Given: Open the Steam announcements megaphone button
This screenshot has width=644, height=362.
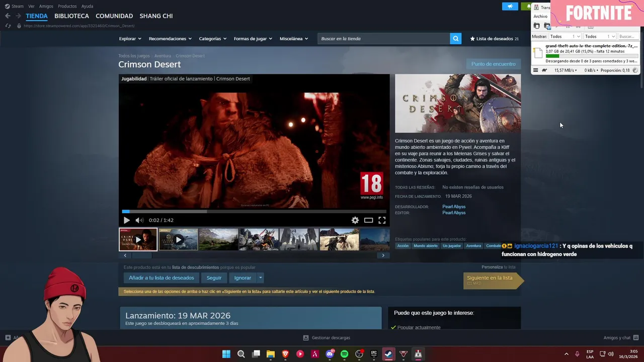Looking at the screenshot, I should click(x=510, y=6).
